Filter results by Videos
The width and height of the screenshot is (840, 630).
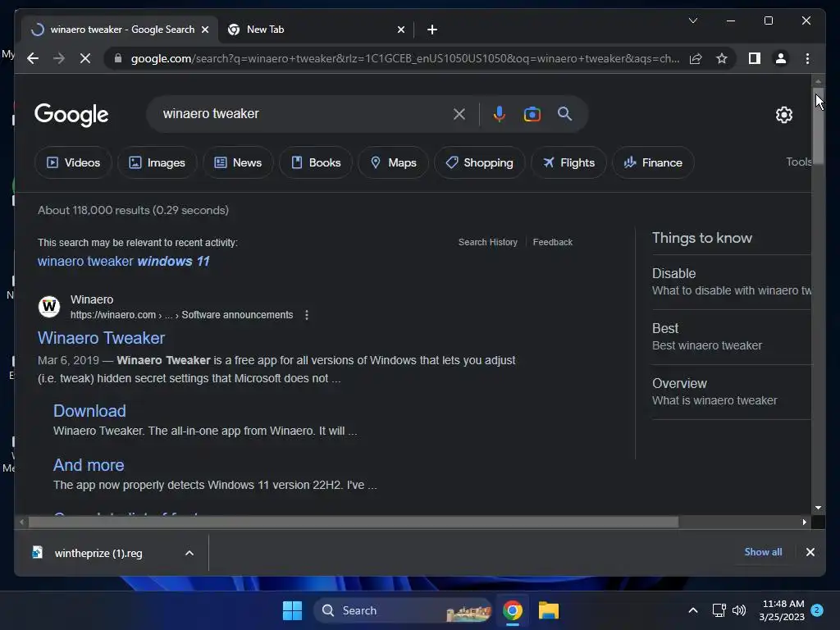pos(73,163)
